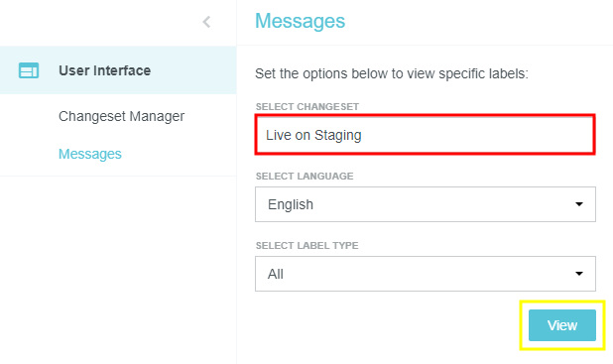Select the 'All' label type value
Viewport: 613px width, 364px height.
pyautogui.click(x=276, y=274)
